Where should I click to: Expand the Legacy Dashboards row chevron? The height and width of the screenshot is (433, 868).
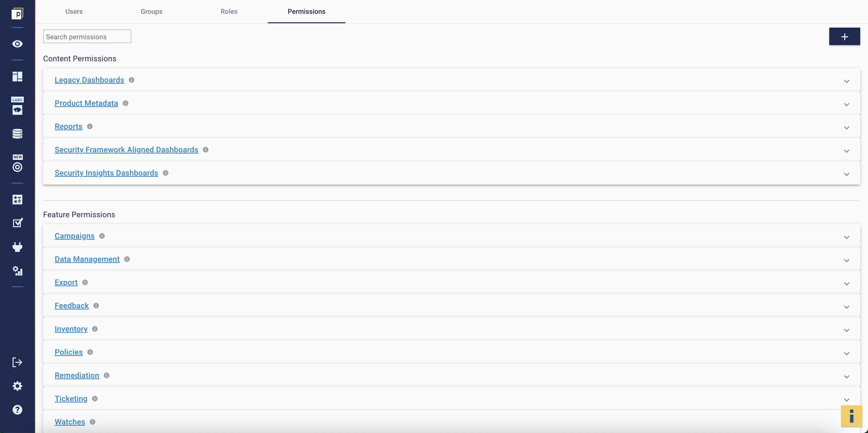coord(846,81)
